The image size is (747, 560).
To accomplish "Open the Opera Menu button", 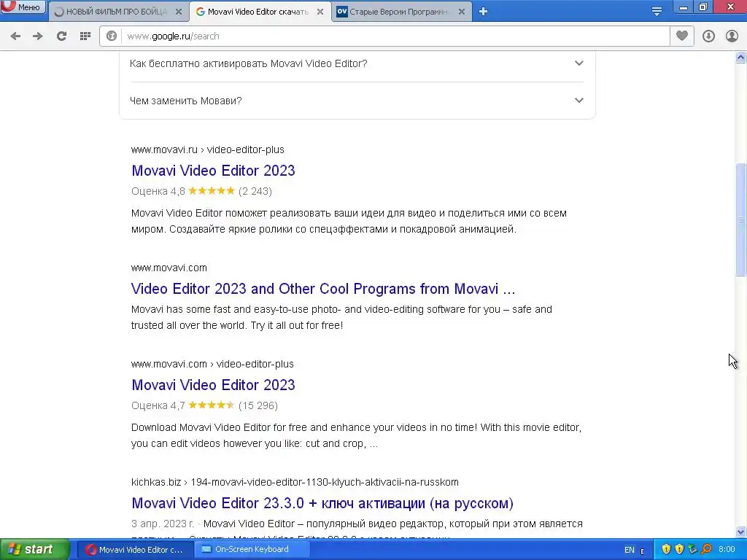I will point(23,7).
